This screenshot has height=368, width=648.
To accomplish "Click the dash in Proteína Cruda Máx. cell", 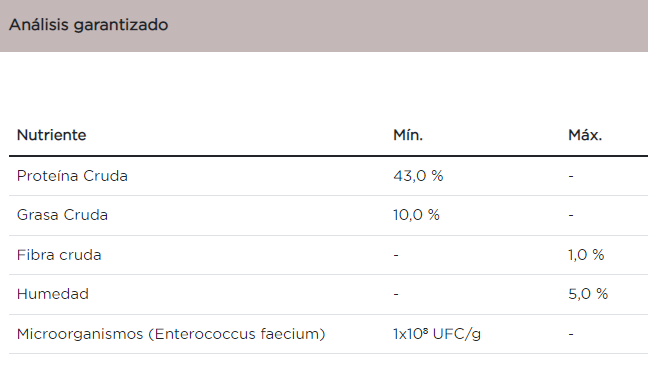I will pos(571,177).
